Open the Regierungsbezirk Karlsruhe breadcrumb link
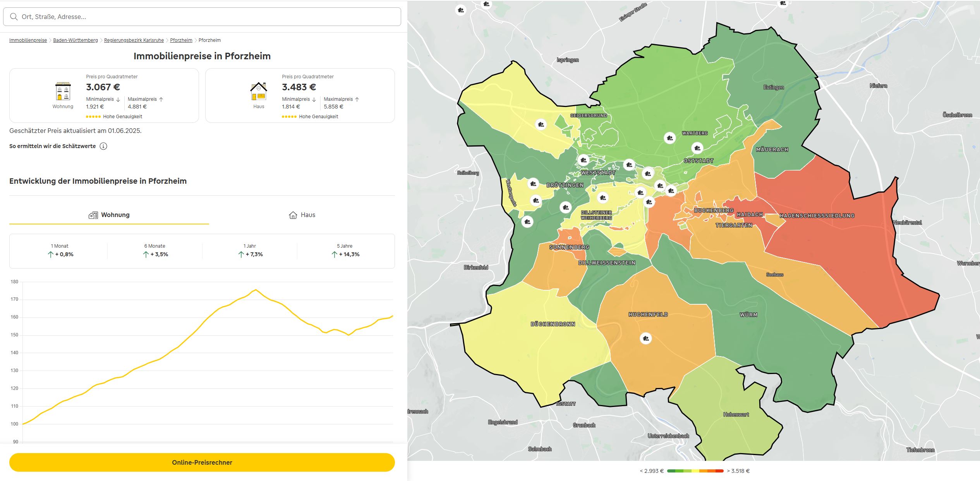 click(134, 40)
